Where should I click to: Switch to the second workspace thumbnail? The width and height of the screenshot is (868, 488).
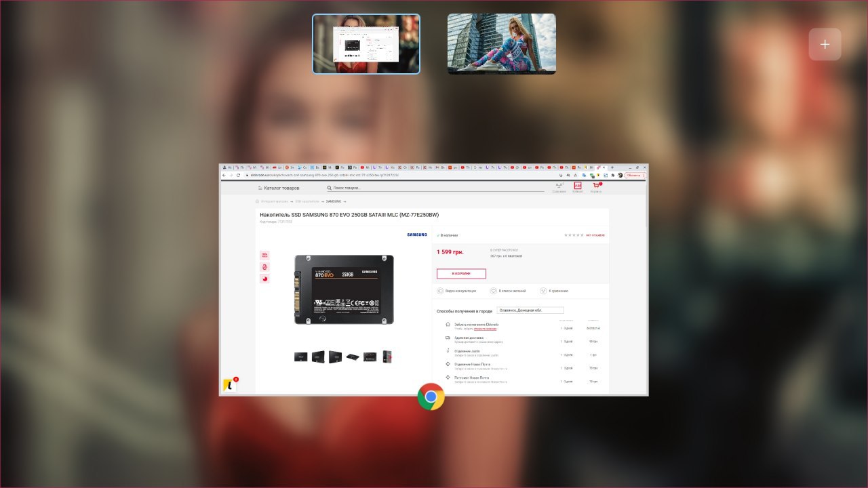coord(502,44)
